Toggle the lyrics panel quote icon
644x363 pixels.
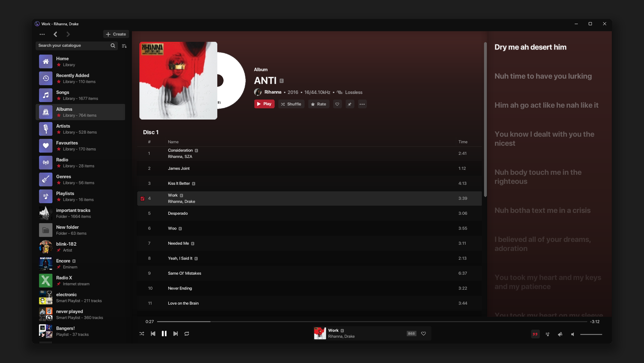point(535,334)
